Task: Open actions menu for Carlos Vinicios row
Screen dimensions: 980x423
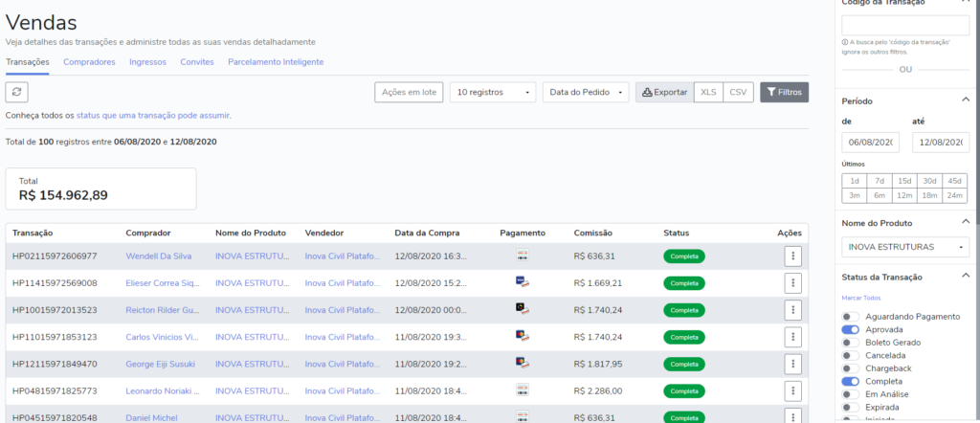Action: (792, 338)
